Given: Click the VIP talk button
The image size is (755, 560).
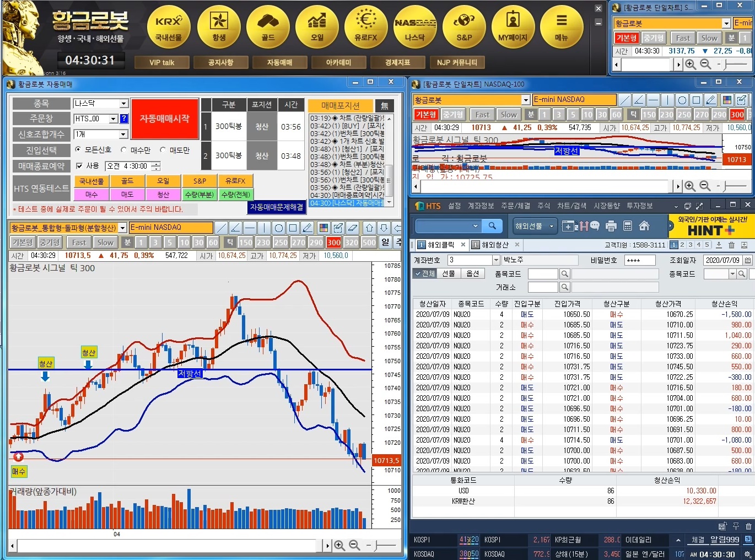Looking at the screenshot, I should click(161, 62).
